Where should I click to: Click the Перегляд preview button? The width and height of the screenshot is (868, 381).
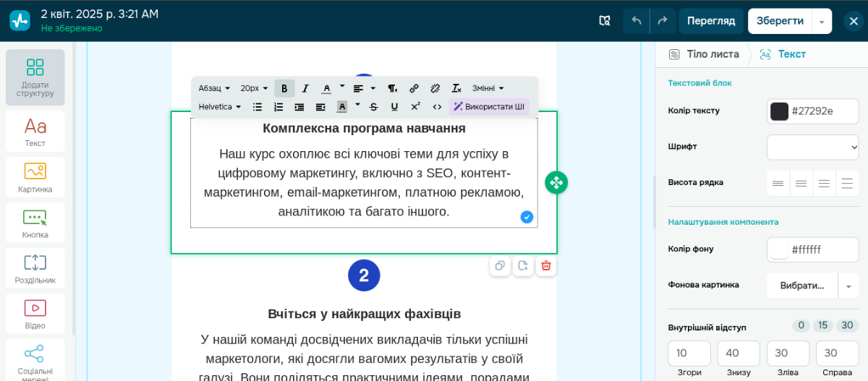coord(711,21)
